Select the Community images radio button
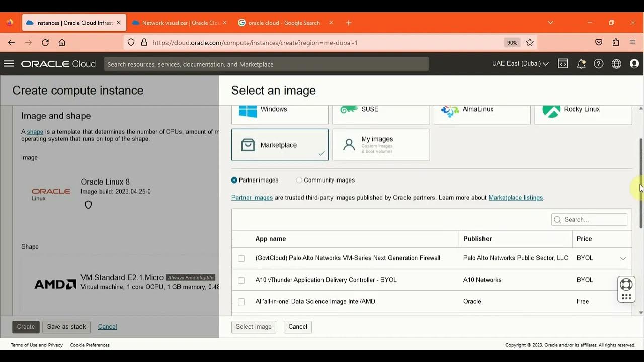Screen dimensions: 644x362 tap(299, 180)
